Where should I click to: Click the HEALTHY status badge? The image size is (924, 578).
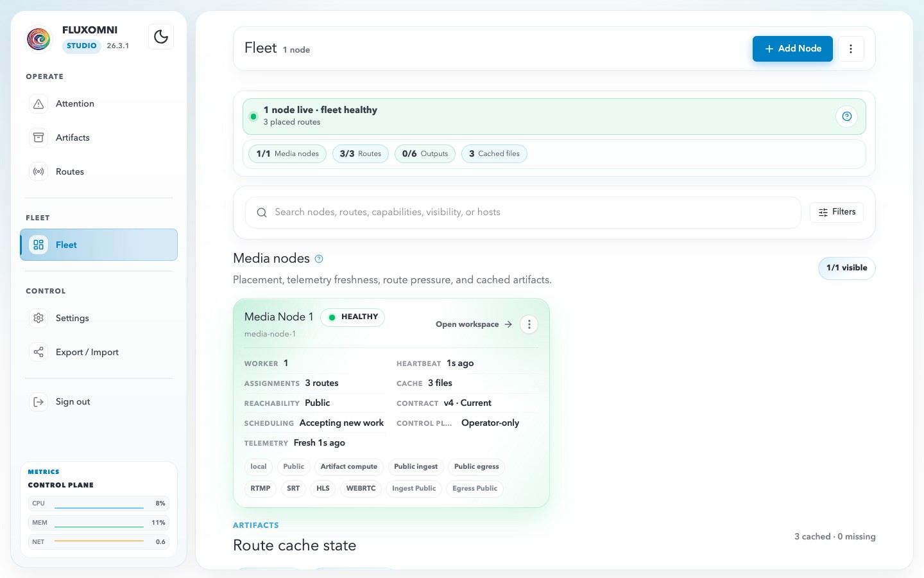click(x=352, y=317)
